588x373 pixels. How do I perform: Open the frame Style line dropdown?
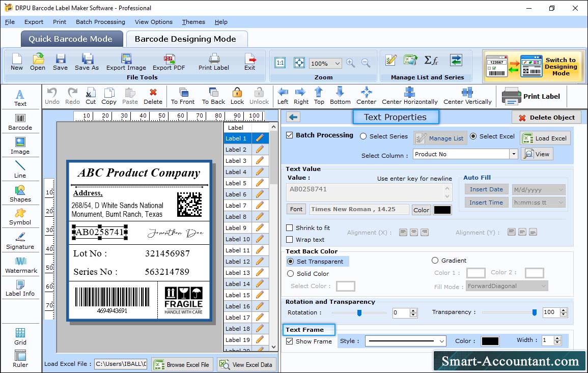(442, 341)
